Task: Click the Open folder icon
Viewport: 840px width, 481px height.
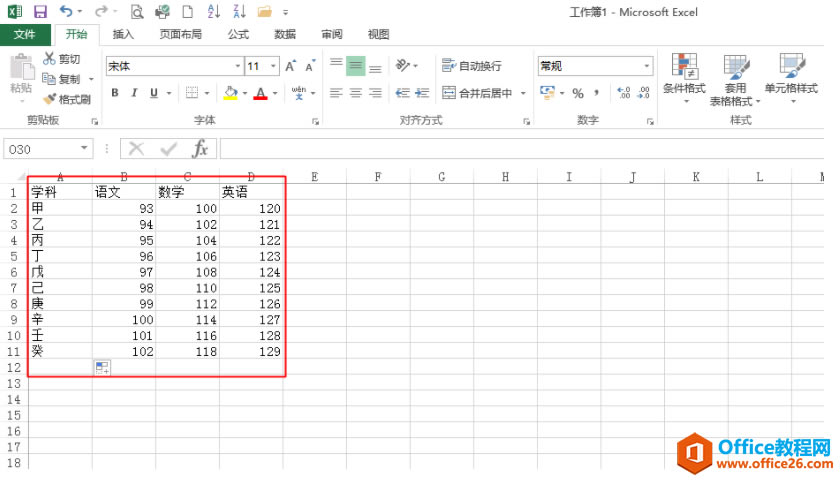Action: 265,11
